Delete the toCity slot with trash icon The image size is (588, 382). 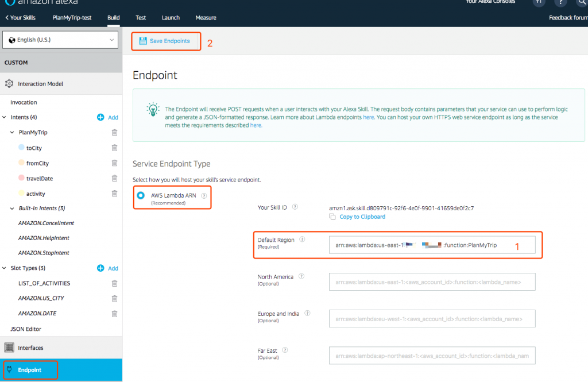click(114, 148)
